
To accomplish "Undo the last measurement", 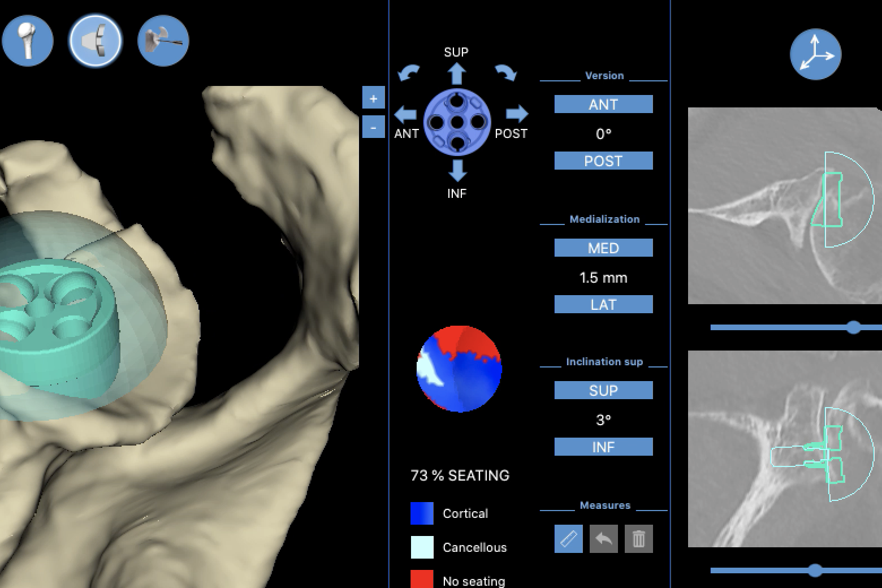I will [603, 539].
